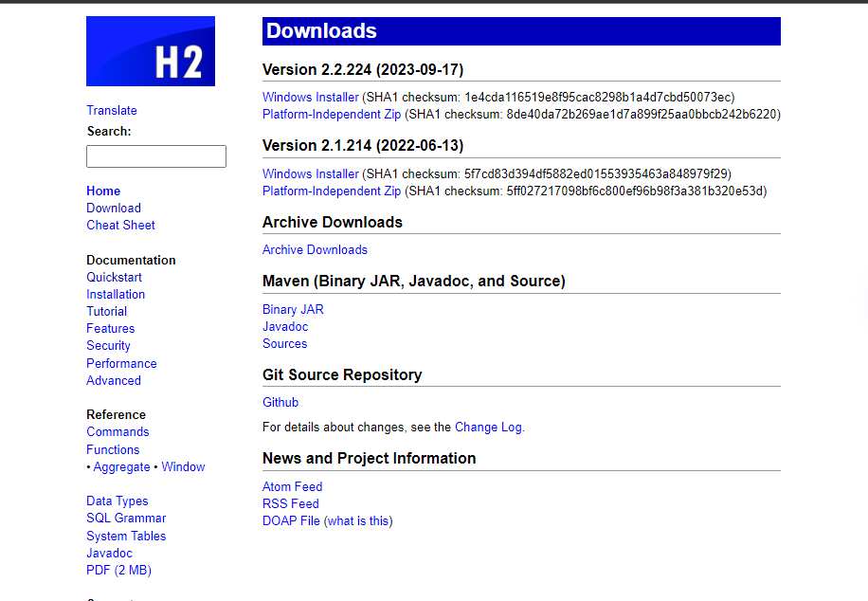This screenshot has width=868, height=601.
Task: Click the Search: label
Action: pos(109,131)
